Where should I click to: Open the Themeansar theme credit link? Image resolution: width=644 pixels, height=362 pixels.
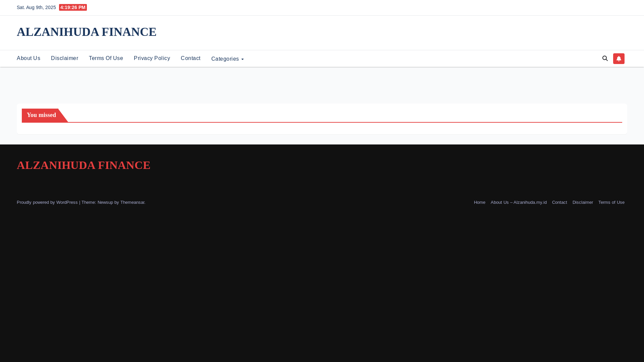pos(132,202)
